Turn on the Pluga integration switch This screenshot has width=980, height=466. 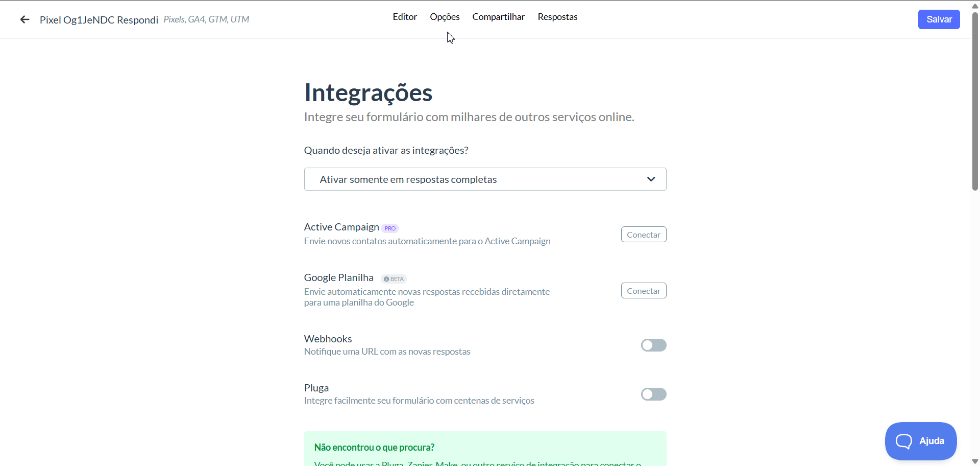click(x=654, y=394)
